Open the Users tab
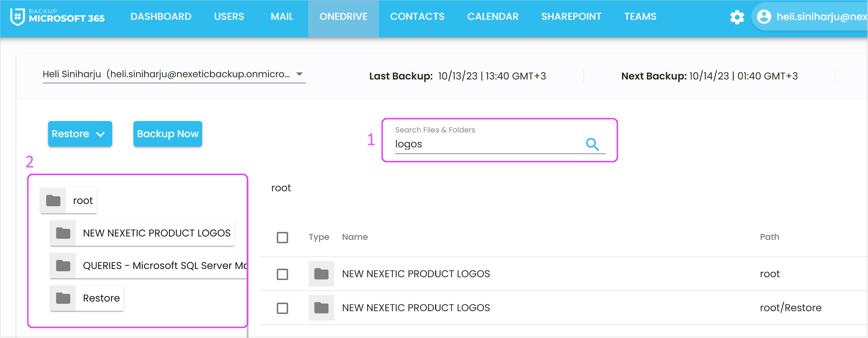The image size is (868, 338). coord(229,16)
